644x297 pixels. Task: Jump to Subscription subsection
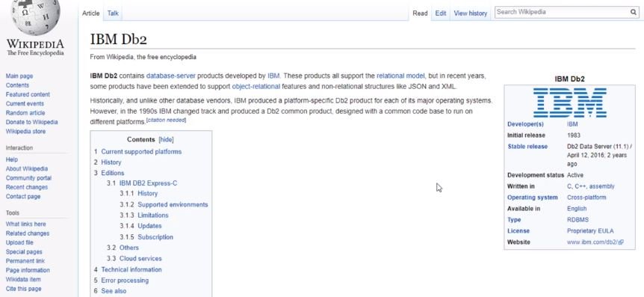coord(155,237)
